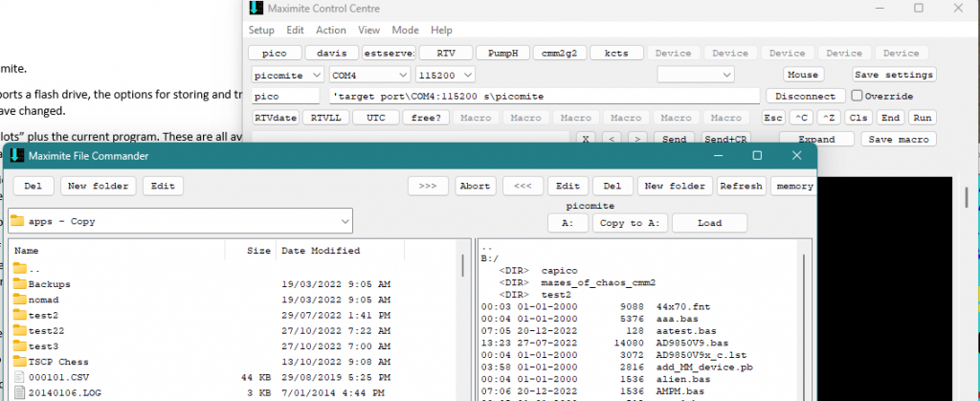
Task: Enable the Override checkbox
Action: pyautogui.click(x=857, y=96)
